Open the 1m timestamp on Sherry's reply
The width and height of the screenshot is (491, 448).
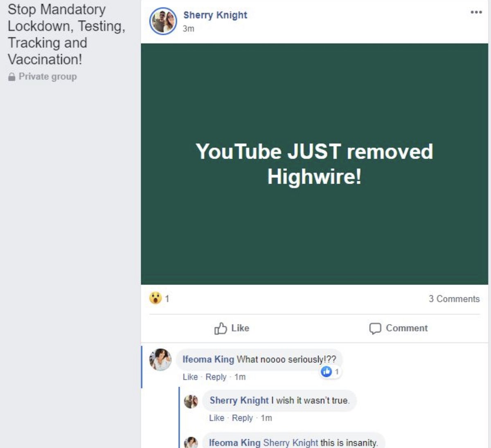[266, 418]
